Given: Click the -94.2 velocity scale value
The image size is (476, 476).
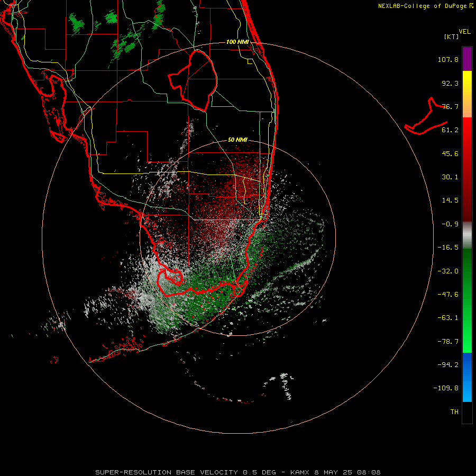Looking at the screenshot, I should click(x=448, y=364).
